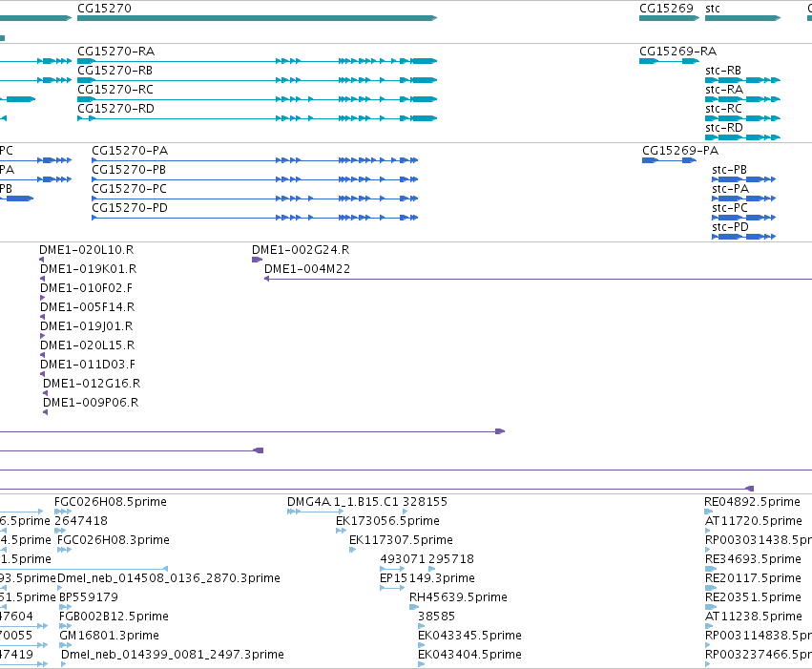
Task: Select BAC end DME1-005F14.R
Action: point(88,307)
